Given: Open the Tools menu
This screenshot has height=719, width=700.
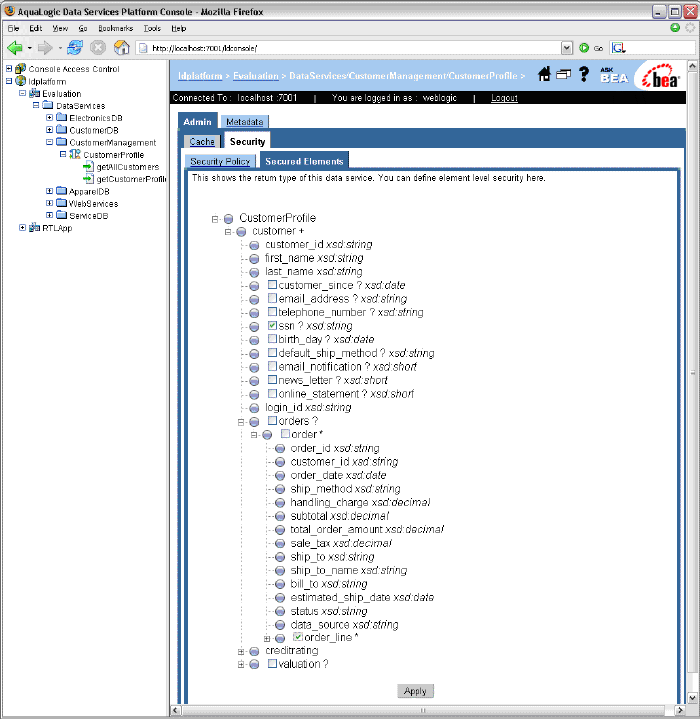Looking at the screenshot, I should [152, 28].
